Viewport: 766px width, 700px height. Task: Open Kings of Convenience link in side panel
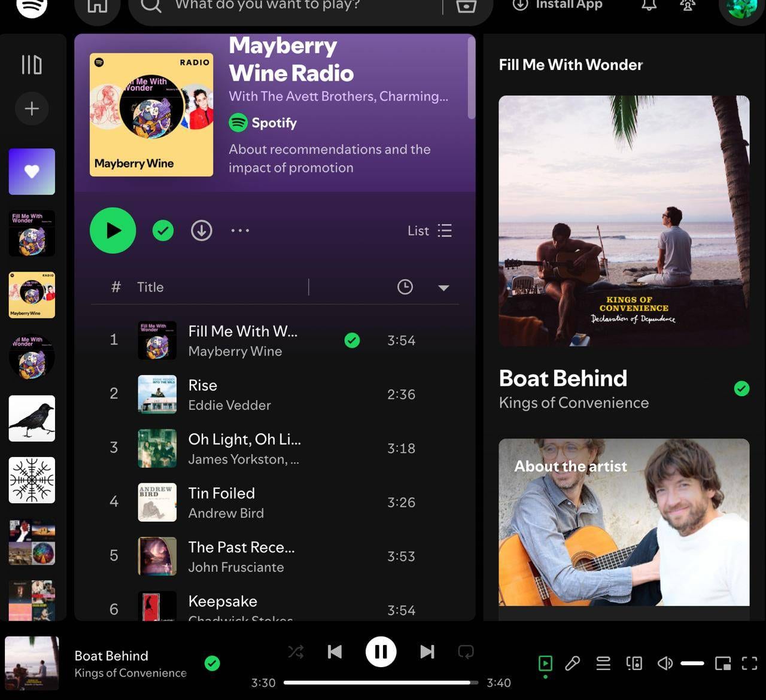pos(573,403)
